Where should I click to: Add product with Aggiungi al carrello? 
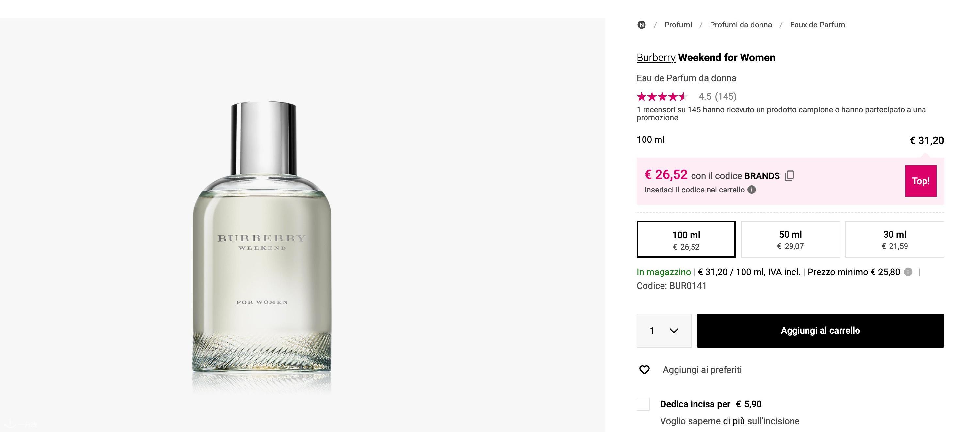pos(820,330)
